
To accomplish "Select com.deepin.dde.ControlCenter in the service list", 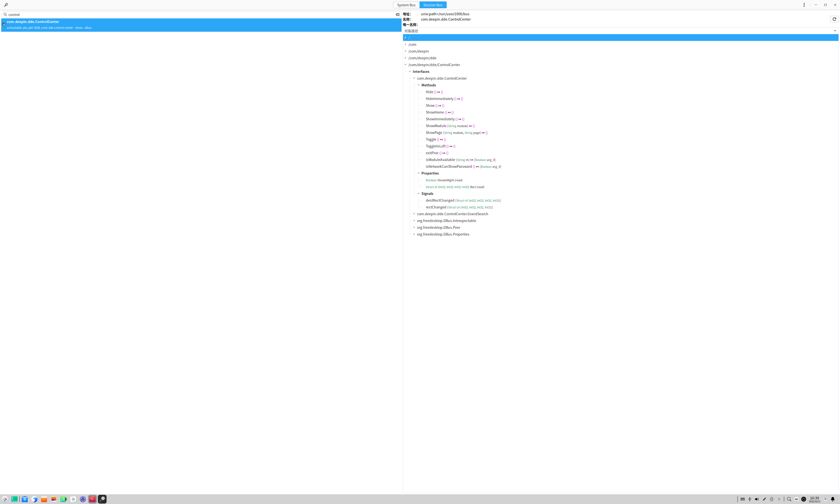I will click(x=33, y=22).
